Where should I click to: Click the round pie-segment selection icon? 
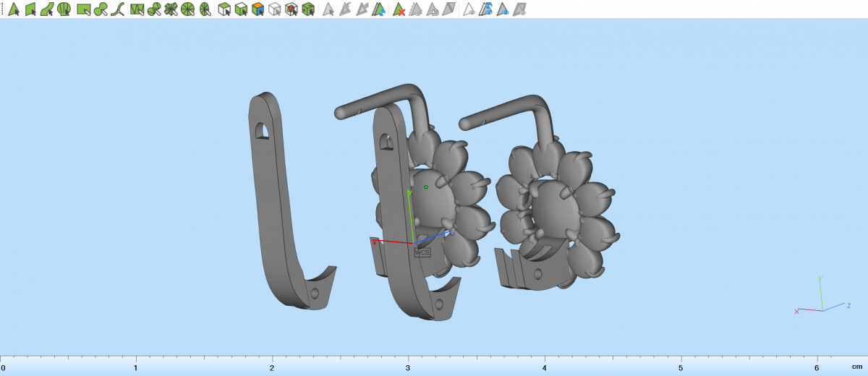(x=188, y=9)
